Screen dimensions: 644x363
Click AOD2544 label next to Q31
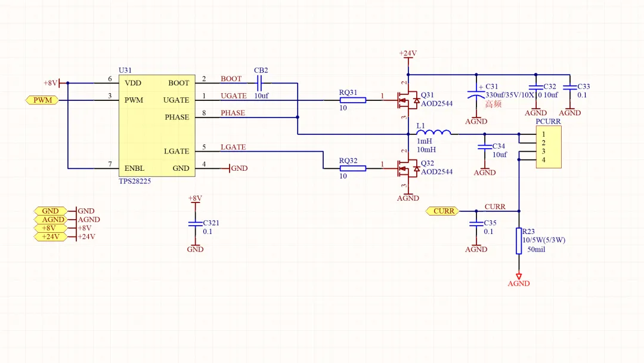pyautogui.click(x=436, y=104)
